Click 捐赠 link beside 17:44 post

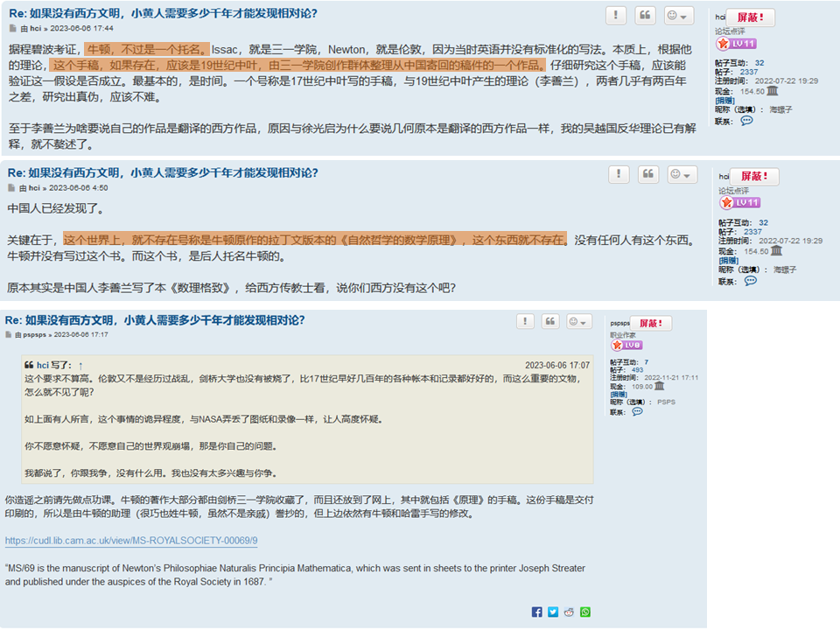(x=724, y=101)
